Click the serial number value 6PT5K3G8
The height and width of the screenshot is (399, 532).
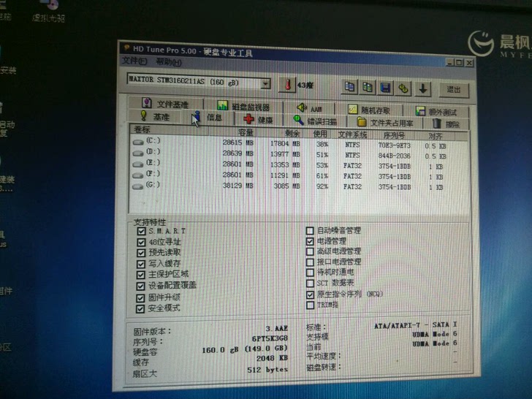coord(270,338)
